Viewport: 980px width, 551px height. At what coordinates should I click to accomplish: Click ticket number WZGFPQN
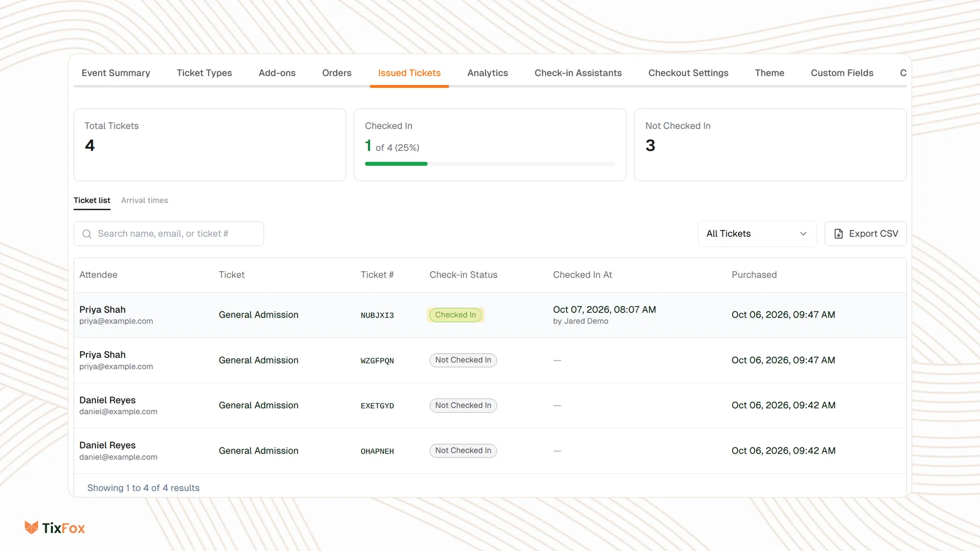[377, 360]
